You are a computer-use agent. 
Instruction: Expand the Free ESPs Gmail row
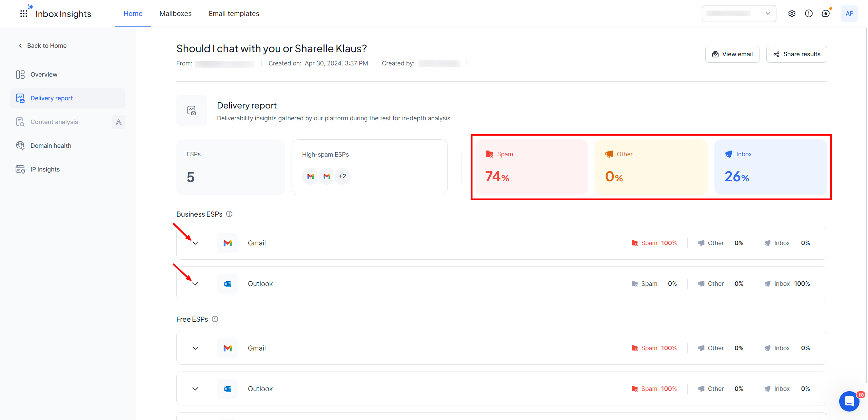click(x=195, y=348)
